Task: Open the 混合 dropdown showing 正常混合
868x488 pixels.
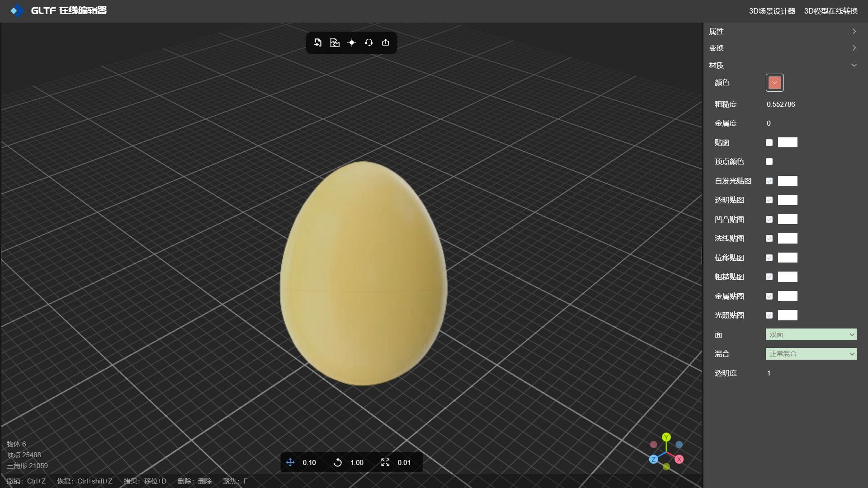Action: [811, 354]
